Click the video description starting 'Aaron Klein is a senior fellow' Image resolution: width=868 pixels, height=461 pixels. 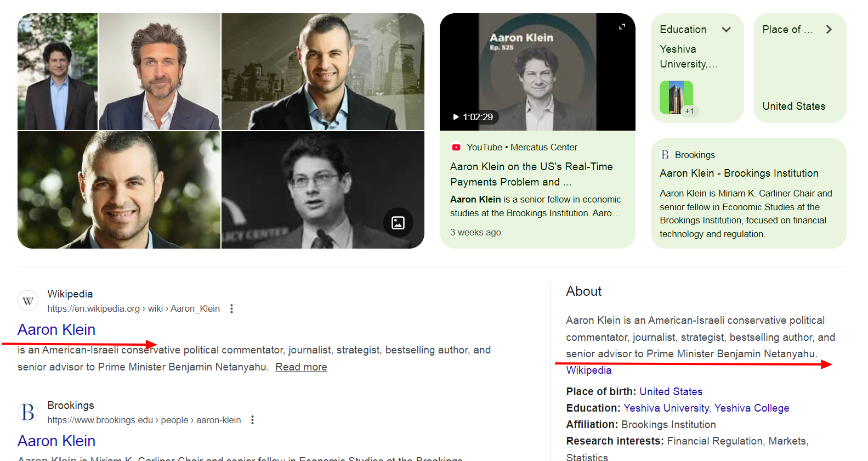[536, 206]
